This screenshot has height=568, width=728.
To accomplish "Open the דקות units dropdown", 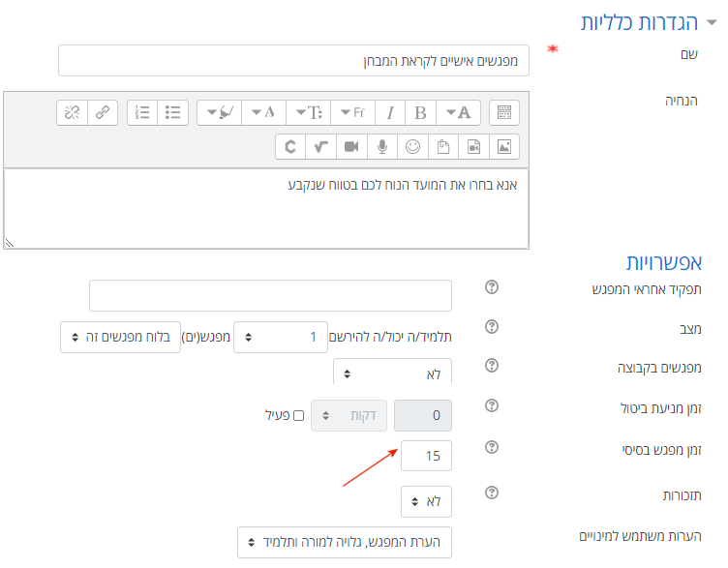I will 349,415.
